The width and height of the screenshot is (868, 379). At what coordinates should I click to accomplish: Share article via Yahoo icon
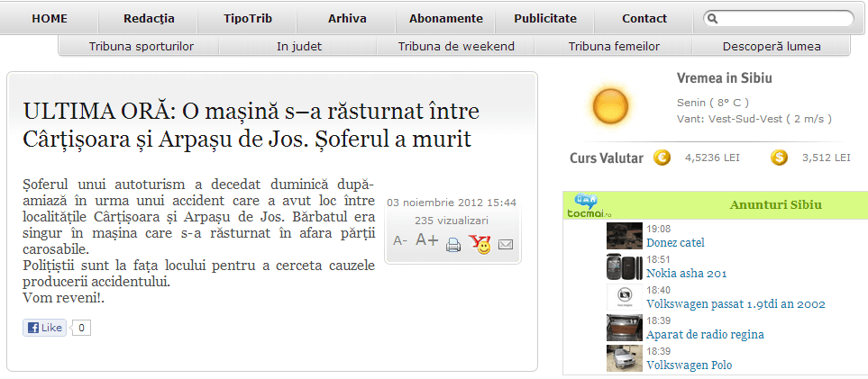pyautogui.click(x=480, y=243)
